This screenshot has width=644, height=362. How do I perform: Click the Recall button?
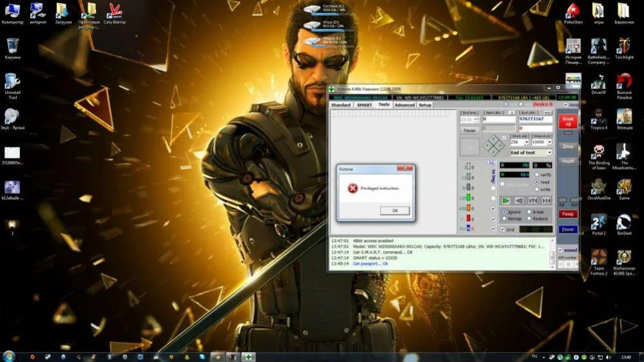[x=568, y=161]
